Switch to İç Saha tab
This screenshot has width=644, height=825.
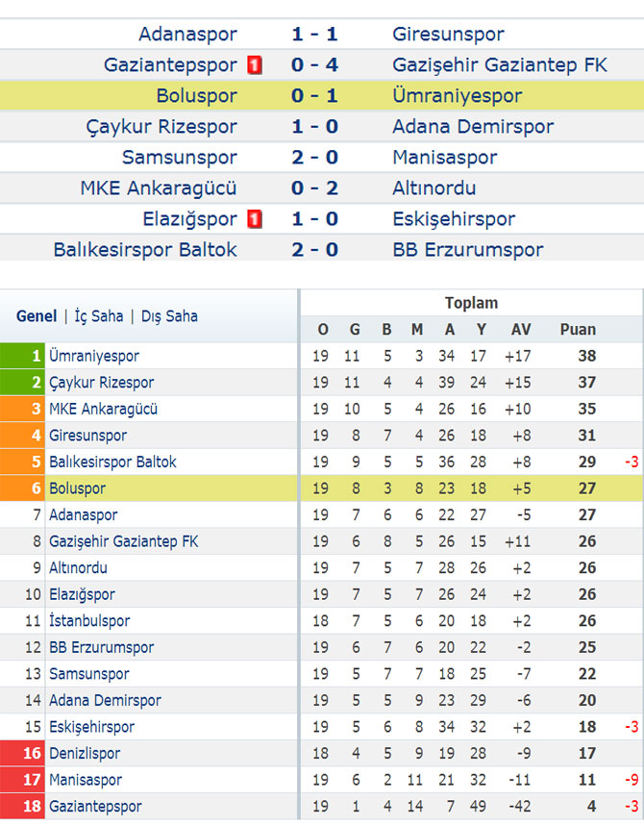click(99, 316)
